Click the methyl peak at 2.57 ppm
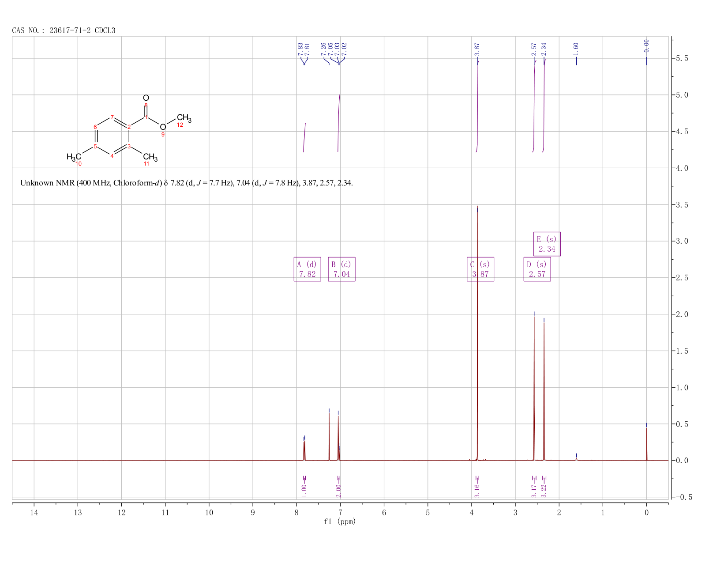The height and width of the screenshot is (563, 728). 534,388
